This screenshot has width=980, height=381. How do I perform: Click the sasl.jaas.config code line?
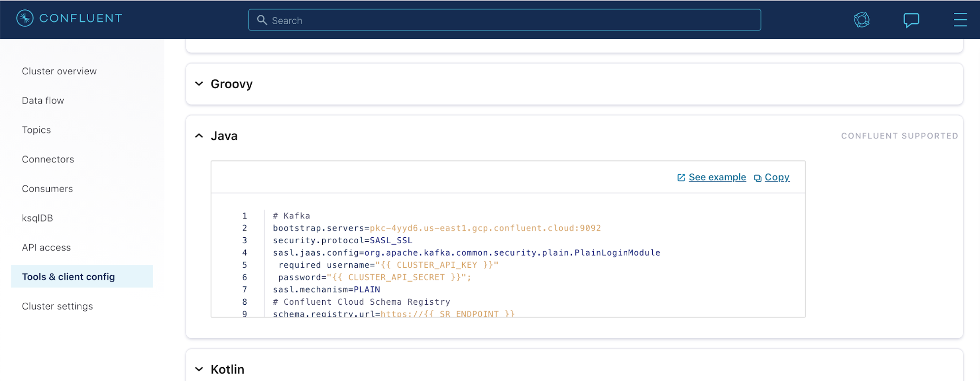(x=467, y=253)
